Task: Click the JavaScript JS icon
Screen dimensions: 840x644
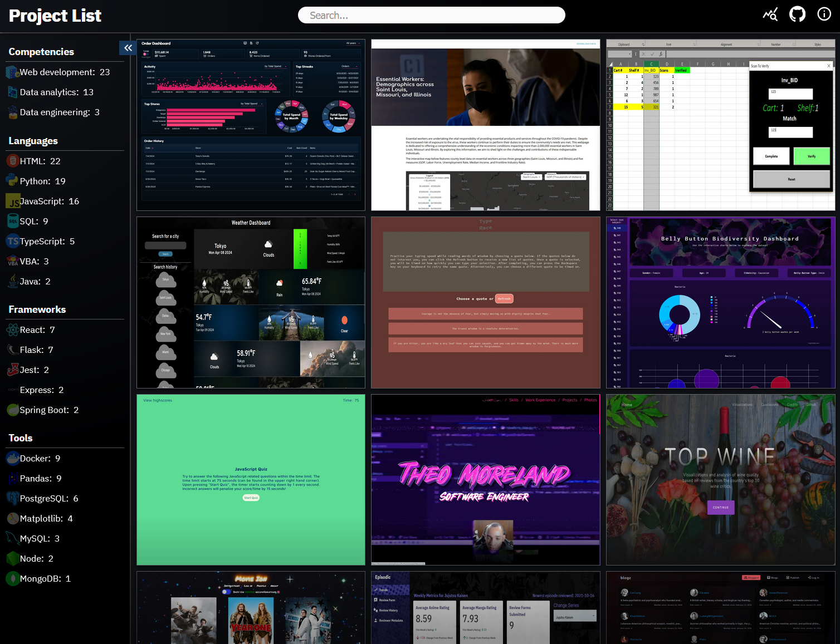Action: 13,201
